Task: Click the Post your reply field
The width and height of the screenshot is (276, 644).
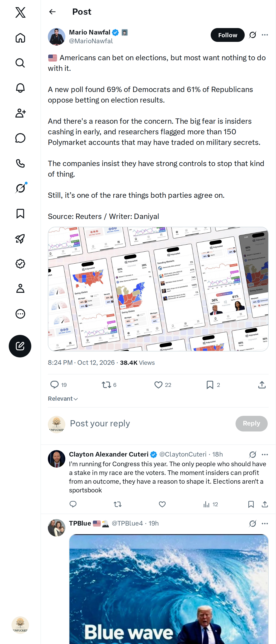Action: point(150,423)
